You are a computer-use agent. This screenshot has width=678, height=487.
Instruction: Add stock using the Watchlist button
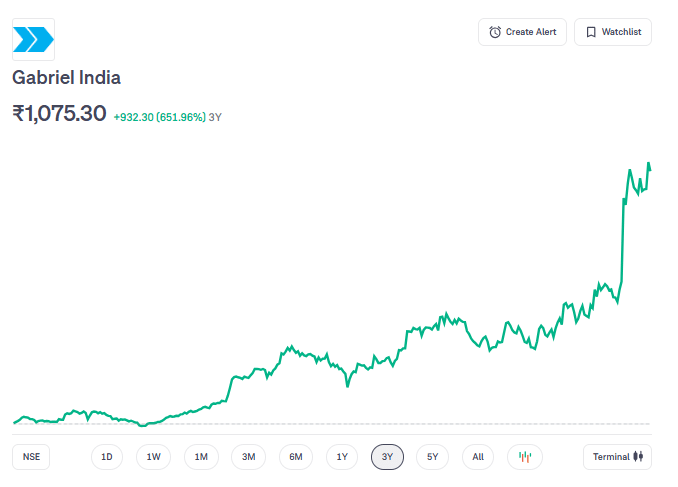point(613,32)
